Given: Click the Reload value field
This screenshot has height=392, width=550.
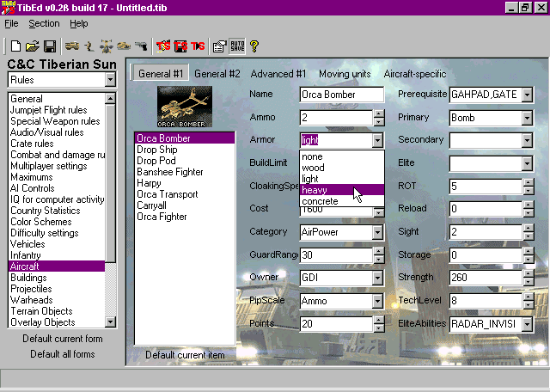Looking at the screenshot, I should pos(486,209).
